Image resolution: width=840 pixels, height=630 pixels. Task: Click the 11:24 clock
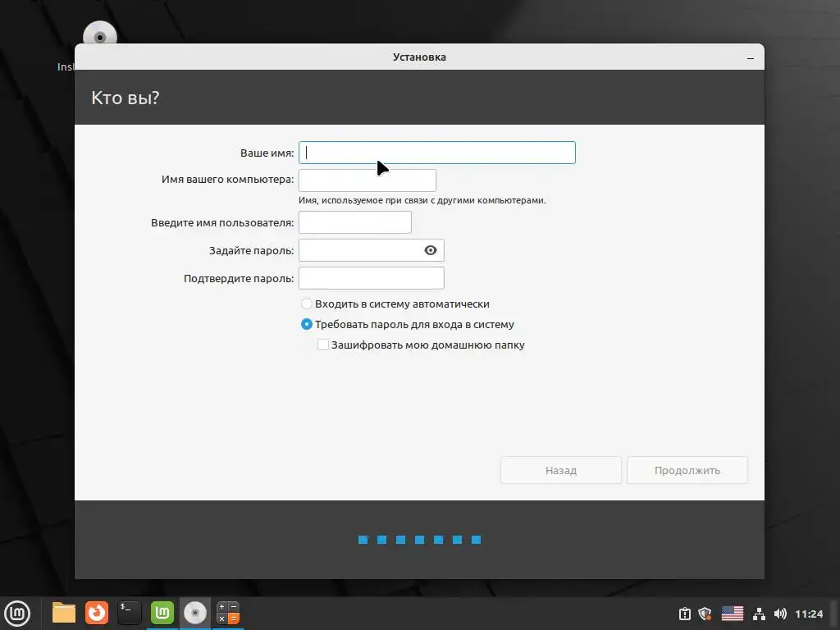point(809,614)
